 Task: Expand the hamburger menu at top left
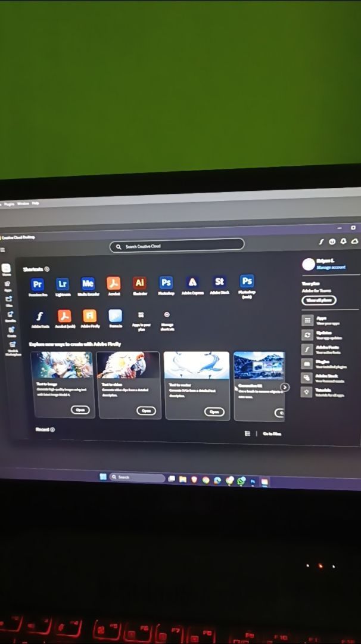coord(2,250)
